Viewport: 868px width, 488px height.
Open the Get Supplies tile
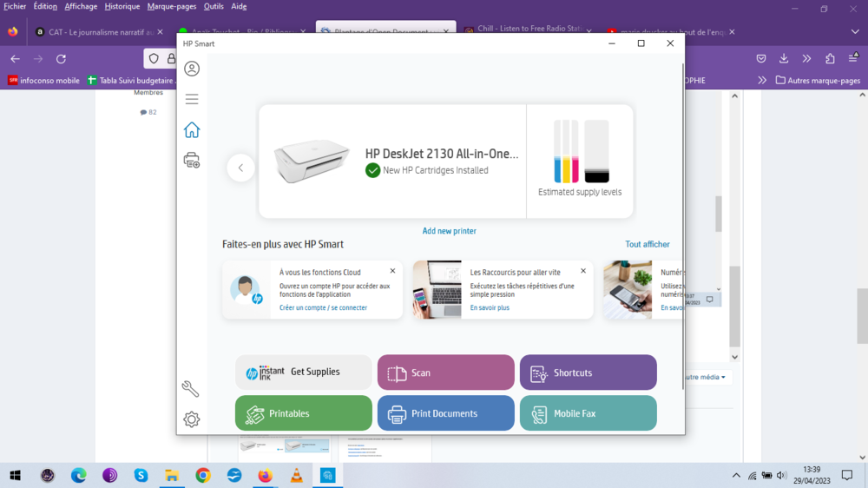pos(303,373)
